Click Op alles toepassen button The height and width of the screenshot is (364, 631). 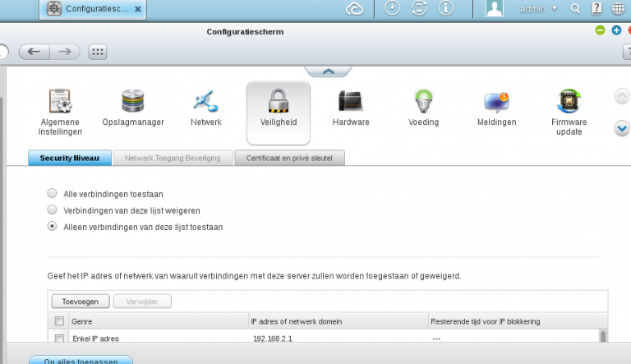click(81, 360)
